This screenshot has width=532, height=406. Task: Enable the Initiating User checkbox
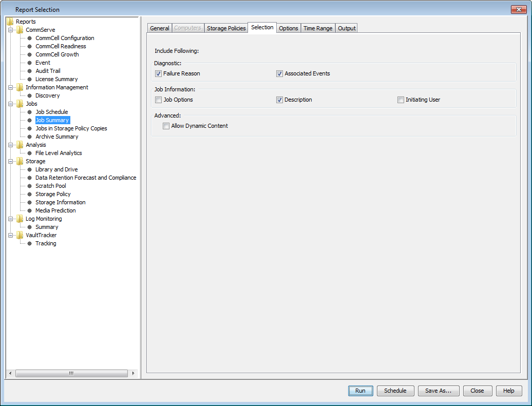(x=401, y=100)
